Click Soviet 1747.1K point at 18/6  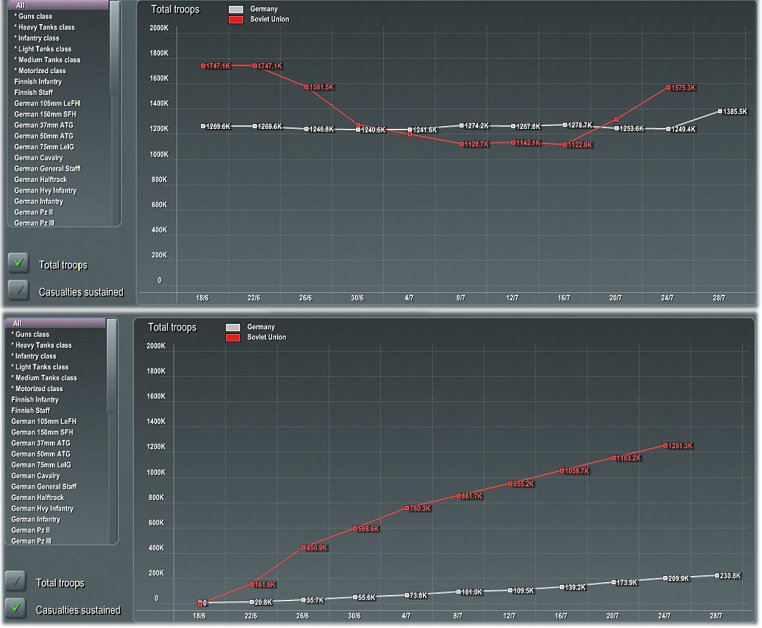203,66
